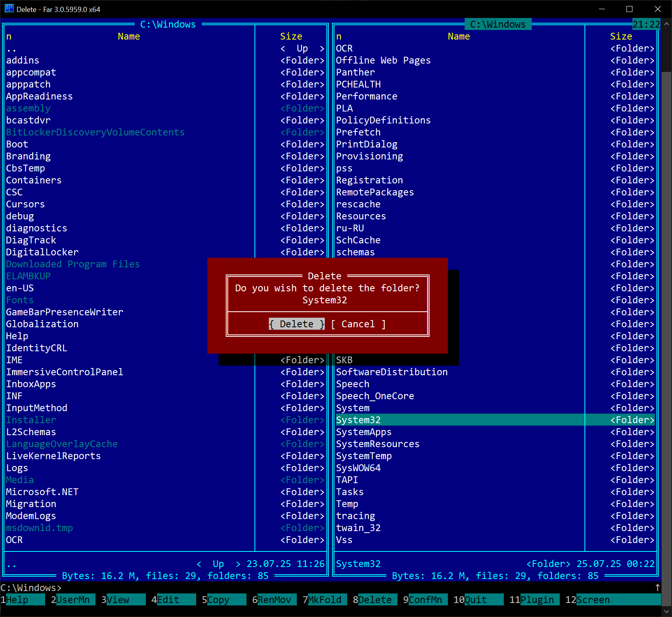Click right panel status line showing System32
The height and width of the screenshot is (617, 672).
click(x=495, y=564)
